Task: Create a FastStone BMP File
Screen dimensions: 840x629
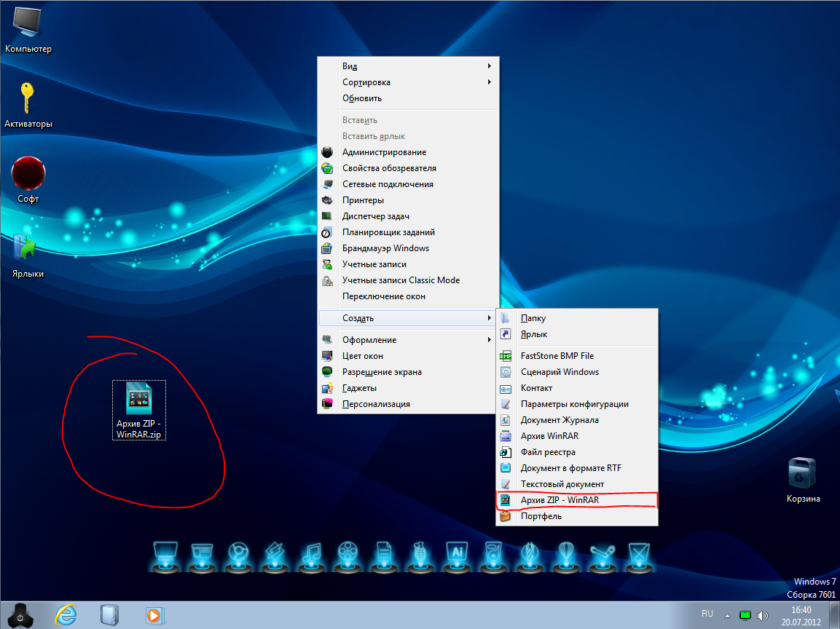Action: 577,356
